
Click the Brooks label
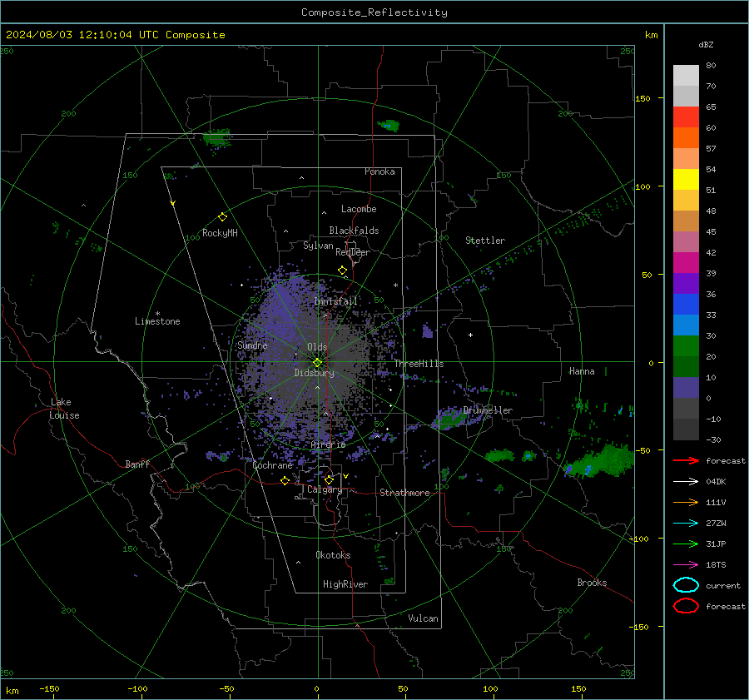(592, 583)
